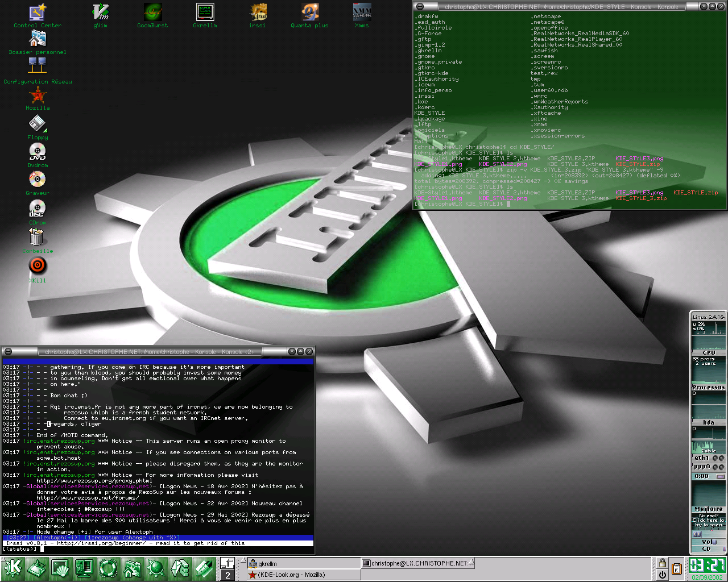Open window menu of the Konsole <2> title bar
The height and width of the screenshot is (582, 728).
point(7,351)
